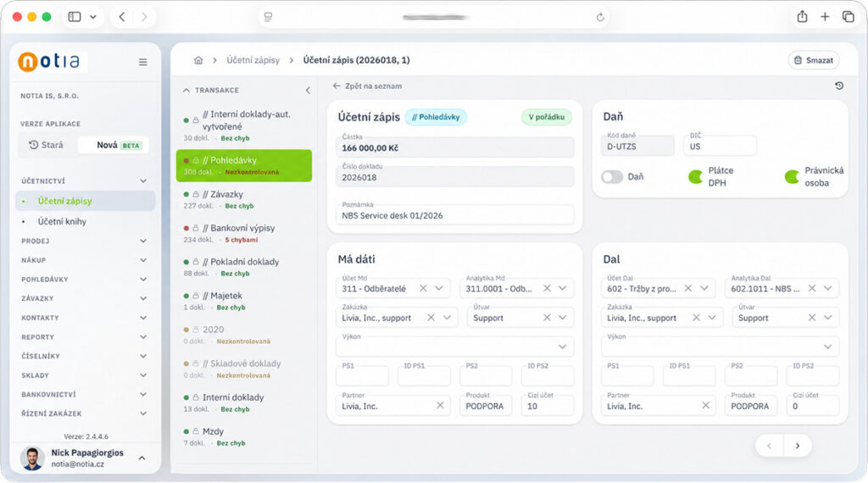
Task: Clear the Dal Útvar Support value
Action: (x=811, y=318)
